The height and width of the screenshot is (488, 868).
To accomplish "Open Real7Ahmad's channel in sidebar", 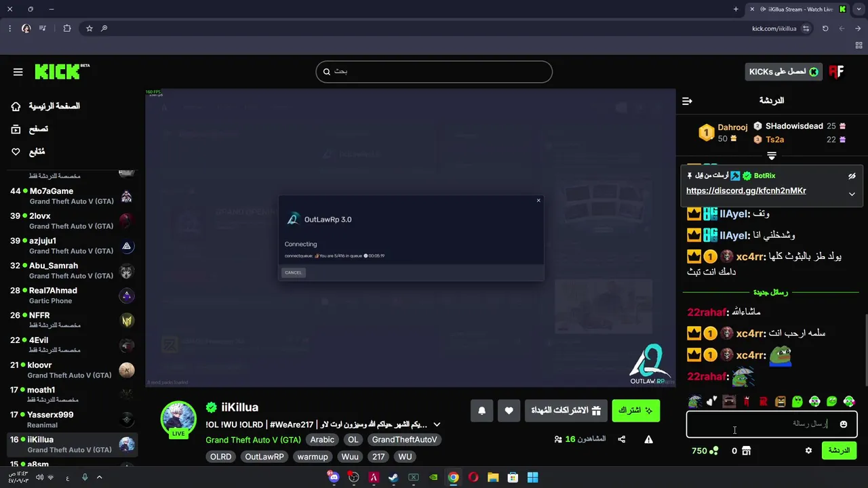I will point(71,296).
